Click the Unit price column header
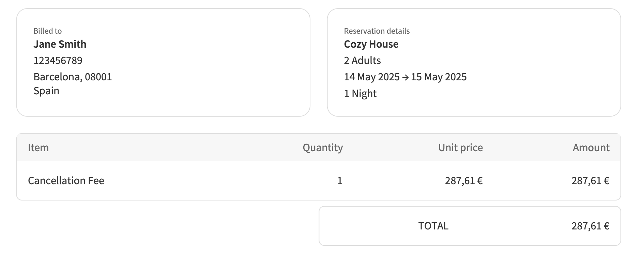 pyautogui.click(x=460, y=148)
